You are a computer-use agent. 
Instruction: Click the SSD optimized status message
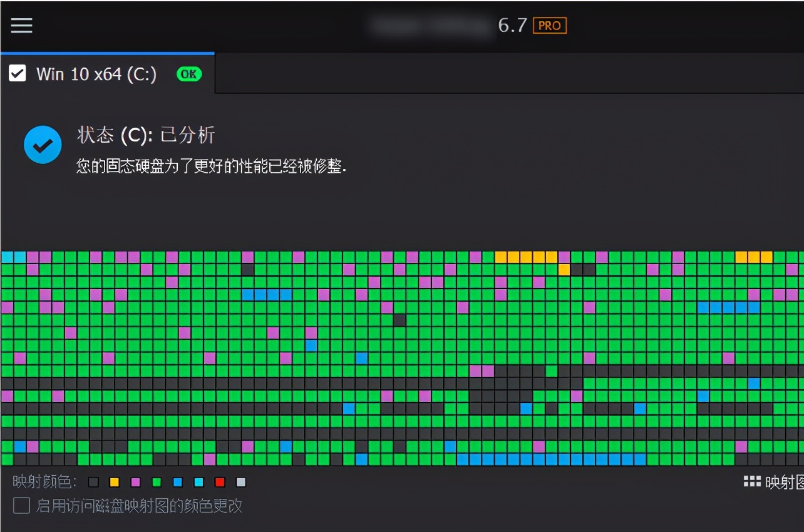point(212,166)
